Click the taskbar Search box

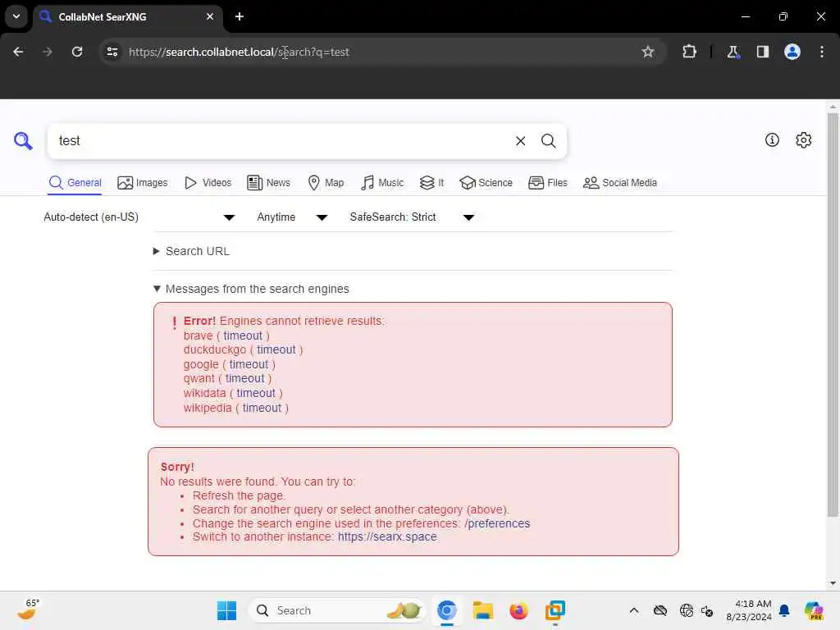click(336, 610)
